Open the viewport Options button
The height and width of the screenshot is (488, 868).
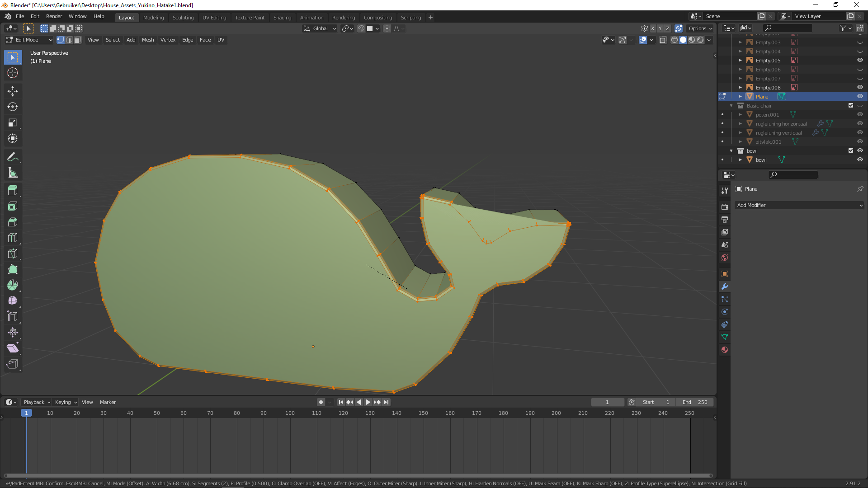(700, 28)
